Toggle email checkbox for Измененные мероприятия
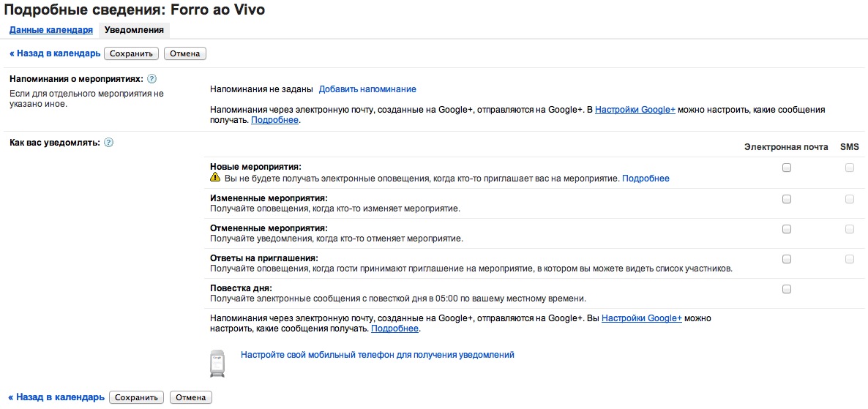Image resolution: width=868 pixels, height=409 pixels. click(x=787, y=199)
